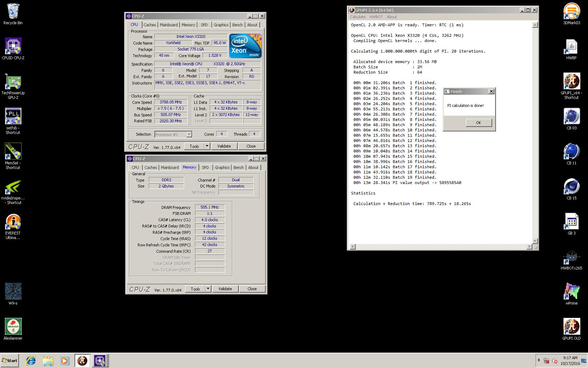Screen dimensions: 588x368
Task: Launch nvidiaInspector shortcut icon
Action: pyautogui.click(x=13, y=191)
